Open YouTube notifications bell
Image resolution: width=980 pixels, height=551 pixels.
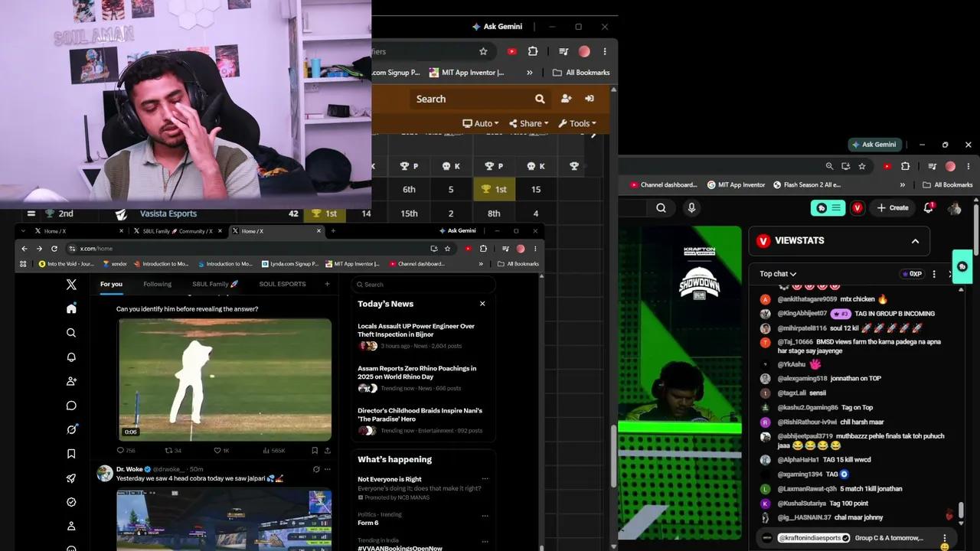pos(929,207)
